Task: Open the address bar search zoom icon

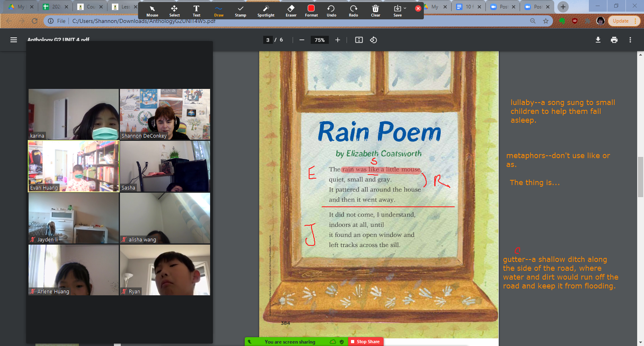Action: pos(533,21)
